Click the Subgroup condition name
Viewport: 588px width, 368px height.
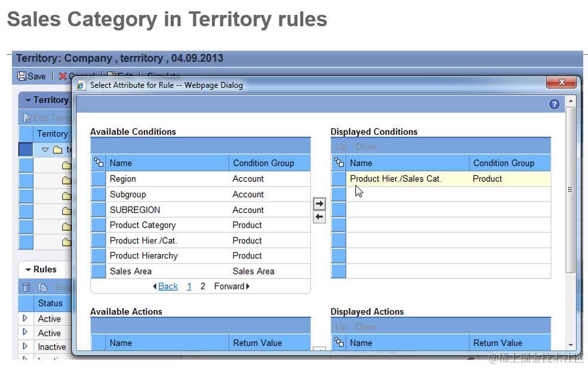coord(128,194)
